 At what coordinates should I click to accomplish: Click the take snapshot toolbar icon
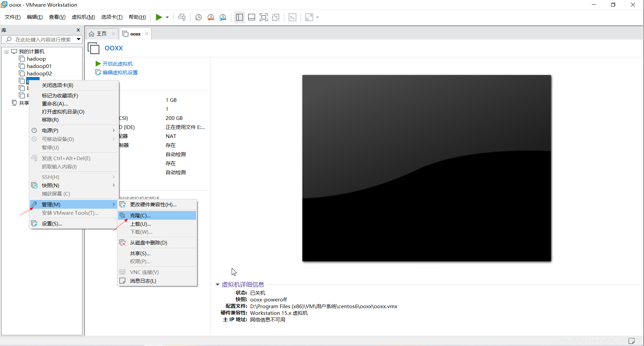(x=198, y=17)
